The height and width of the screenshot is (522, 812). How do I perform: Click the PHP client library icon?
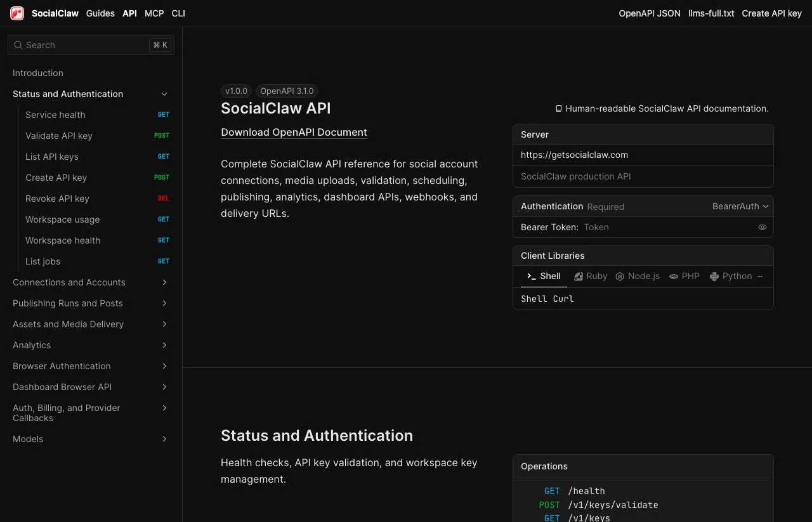click(674, 277)
